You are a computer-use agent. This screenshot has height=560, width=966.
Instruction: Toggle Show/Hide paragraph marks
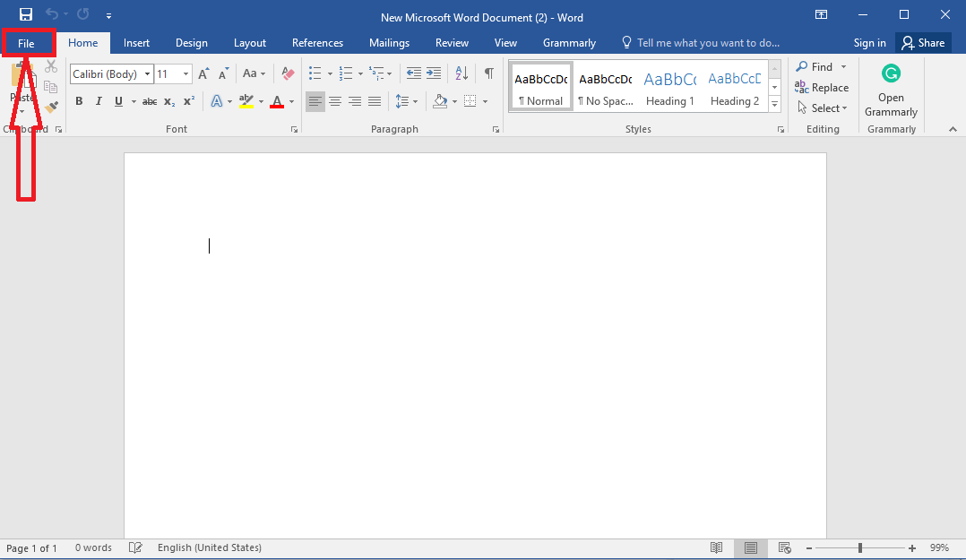(488, 73)
